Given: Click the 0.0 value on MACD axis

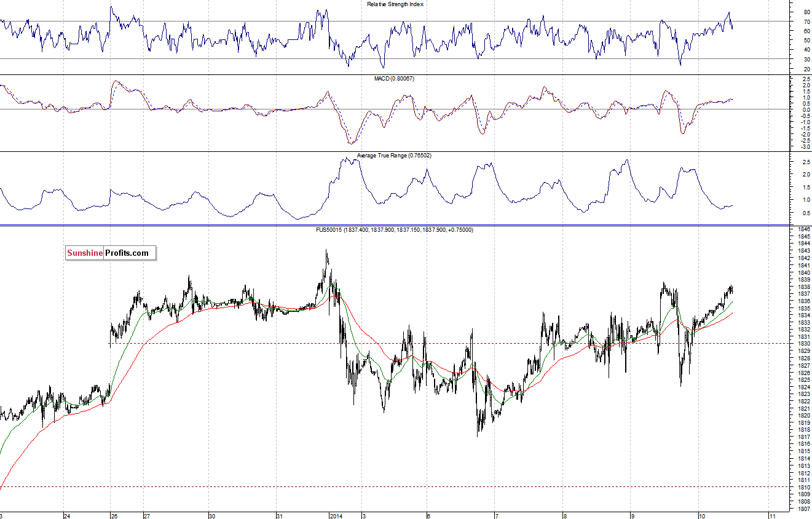Looking at the screenshot, I should 805,109.
